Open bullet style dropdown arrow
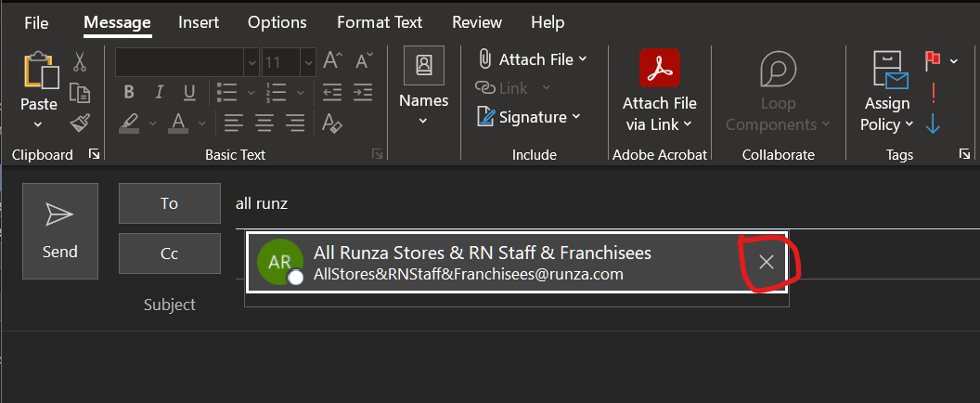The width and height of the screenshot is (980, 403). [251, 93]
